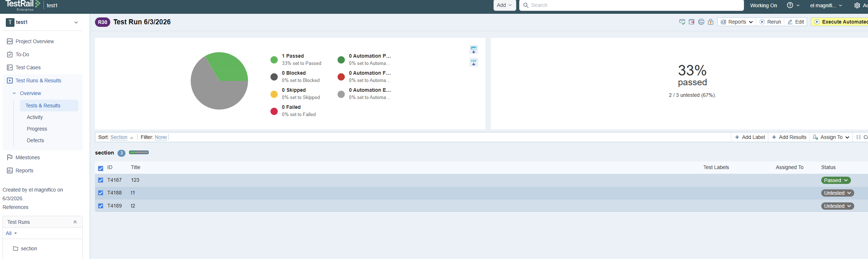Uncheck the T4188 row checkbox
The height and width of the screenshot is (259, 868).
pos(101,193)
